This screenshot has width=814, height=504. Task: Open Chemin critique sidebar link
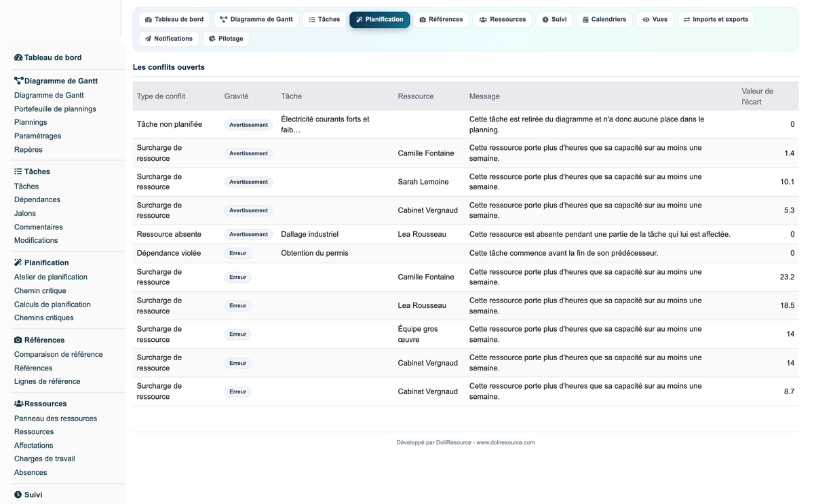40,291
